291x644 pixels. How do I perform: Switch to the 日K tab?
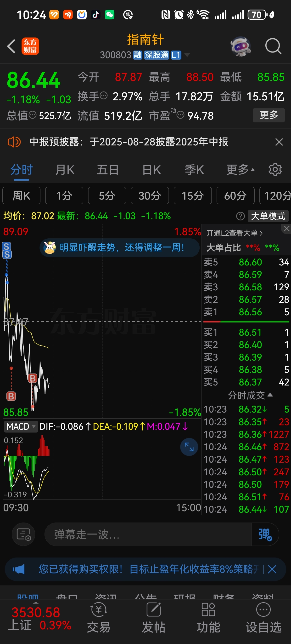[152, 169]
